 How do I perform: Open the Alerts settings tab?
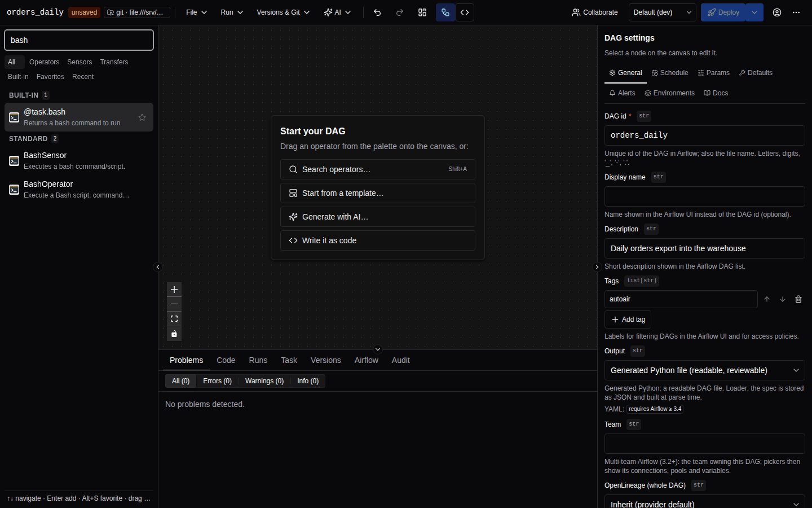(622, 93)
